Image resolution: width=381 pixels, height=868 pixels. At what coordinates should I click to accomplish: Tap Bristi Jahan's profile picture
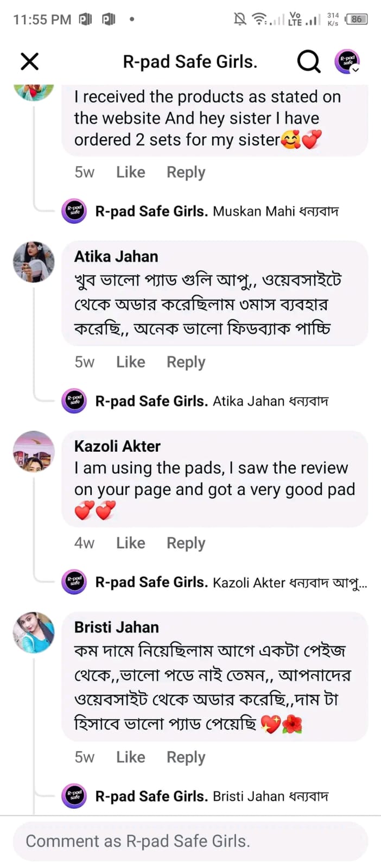pos(34,632)
